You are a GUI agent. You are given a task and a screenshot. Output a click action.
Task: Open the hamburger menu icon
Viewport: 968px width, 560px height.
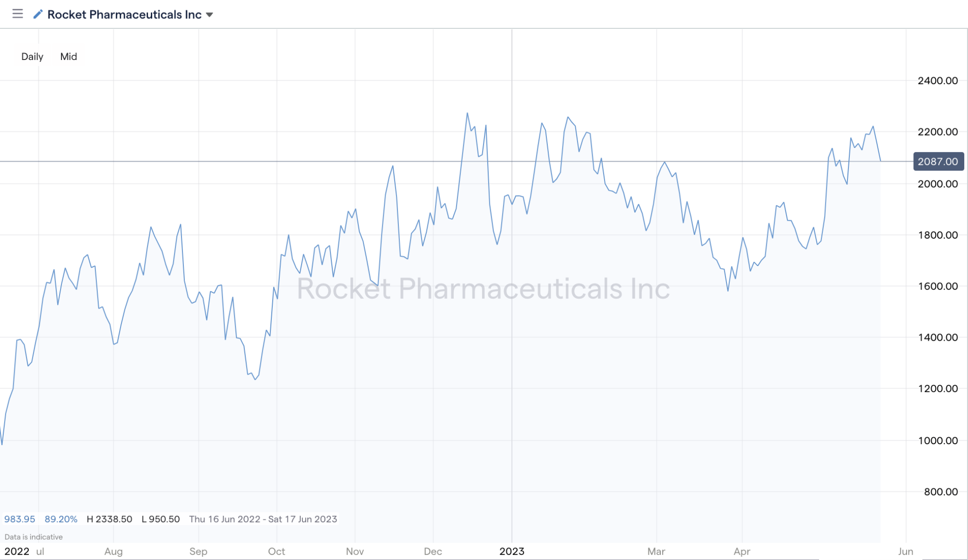(17, 14)
